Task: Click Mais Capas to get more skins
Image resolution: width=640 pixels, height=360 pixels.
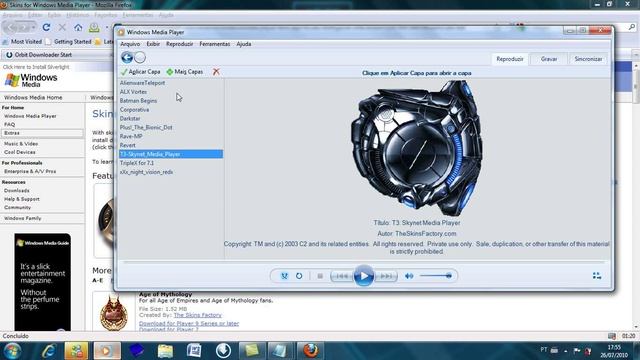Action: click(184, 72)
